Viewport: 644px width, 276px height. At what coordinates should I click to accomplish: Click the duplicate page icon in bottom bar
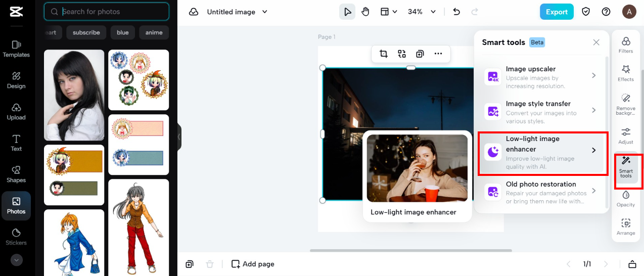point(190,264)
